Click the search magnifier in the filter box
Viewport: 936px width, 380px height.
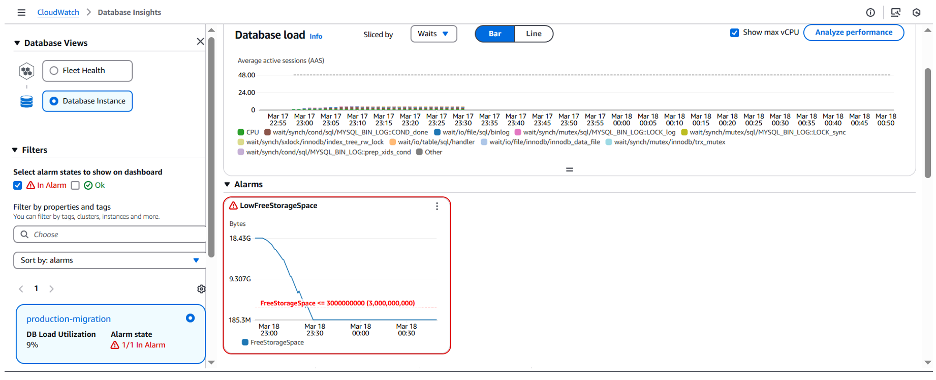pos(24,234)
